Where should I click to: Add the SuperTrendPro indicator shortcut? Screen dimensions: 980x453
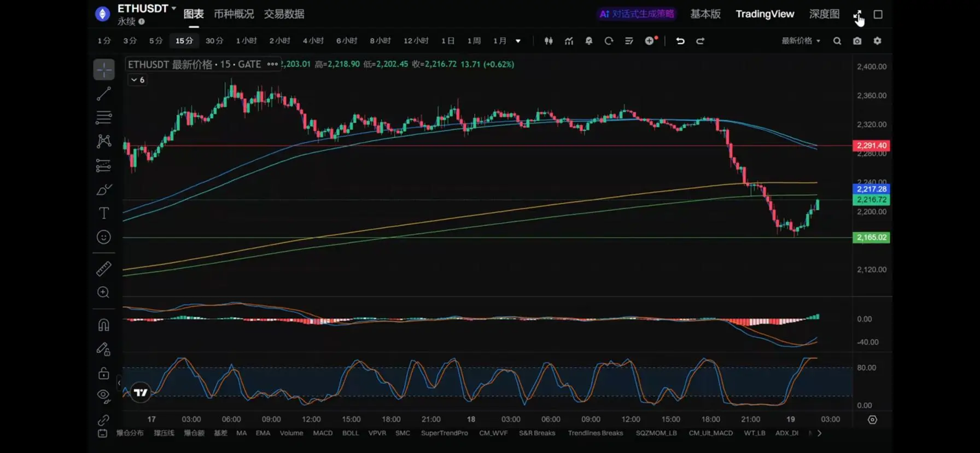(x=444, y=433)
